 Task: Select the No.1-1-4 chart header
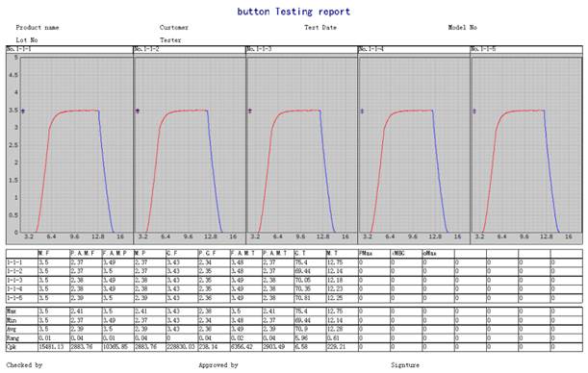tap(414, 49)
